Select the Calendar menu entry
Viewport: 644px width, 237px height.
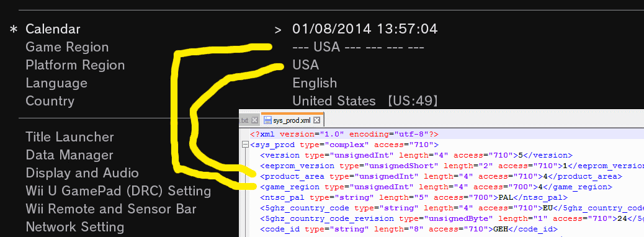click(x=53, y=29)
